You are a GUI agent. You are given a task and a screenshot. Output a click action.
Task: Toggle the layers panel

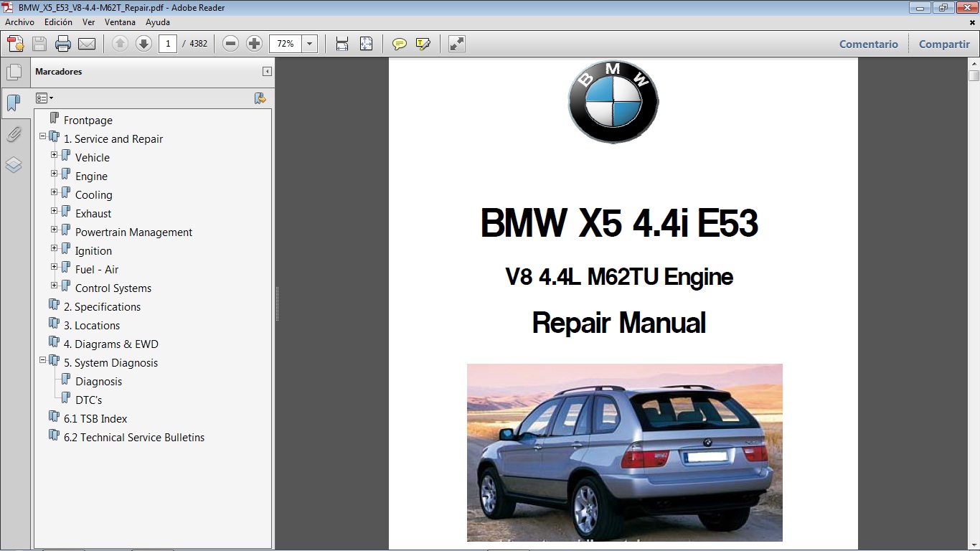(x=15, y=165)
